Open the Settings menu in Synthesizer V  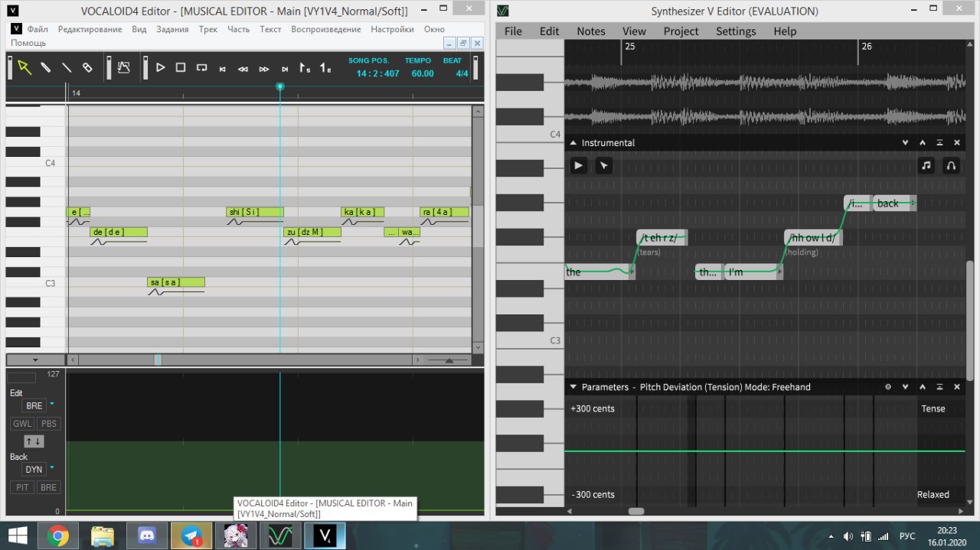[736, 31]
